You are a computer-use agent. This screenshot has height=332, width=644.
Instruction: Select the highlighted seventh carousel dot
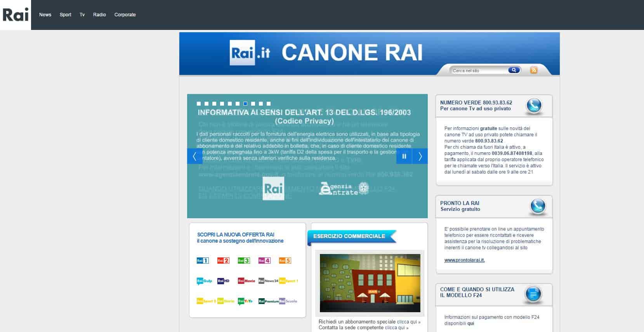[245, 104]
